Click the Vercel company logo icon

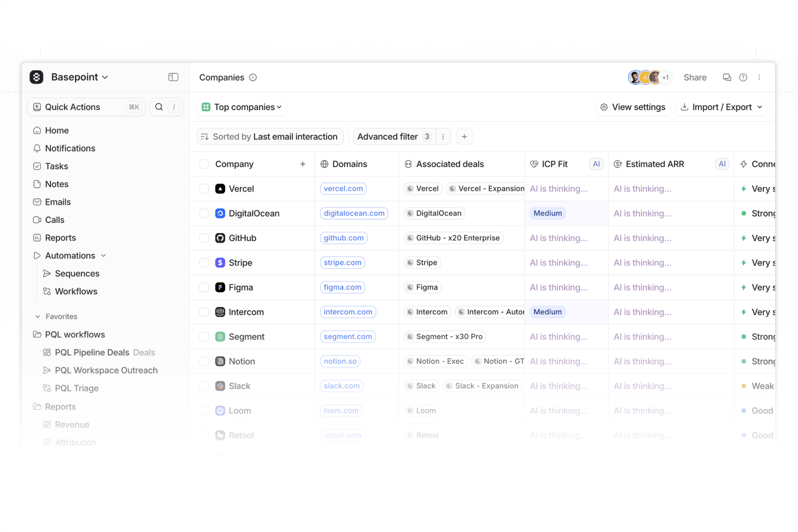click(220, 189)
